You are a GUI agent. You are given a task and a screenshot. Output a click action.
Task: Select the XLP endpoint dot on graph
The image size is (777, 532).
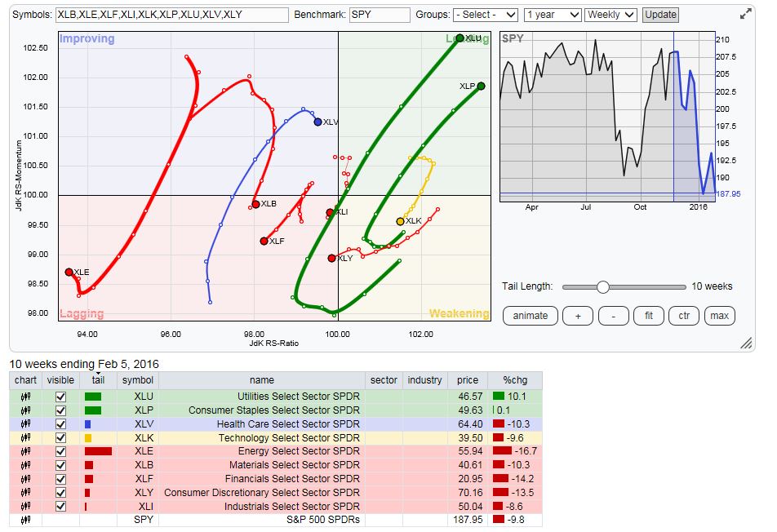(x=481, y=86)
